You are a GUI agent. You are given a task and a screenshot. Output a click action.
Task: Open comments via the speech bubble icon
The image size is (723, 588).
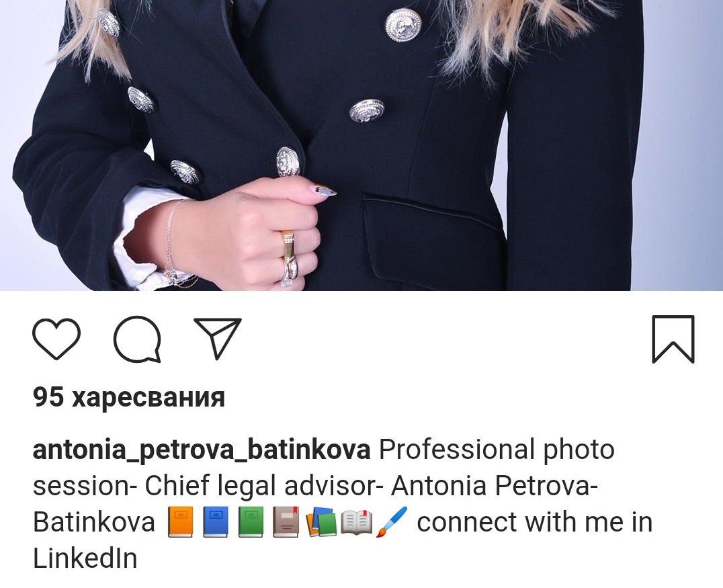pos(137,339)
